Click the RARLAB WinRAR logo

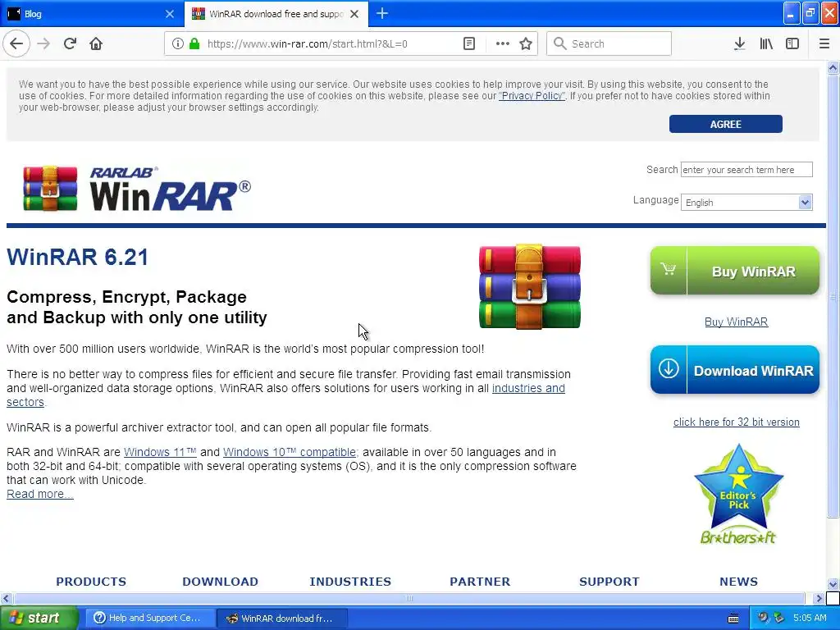click(x=137, y=189)
